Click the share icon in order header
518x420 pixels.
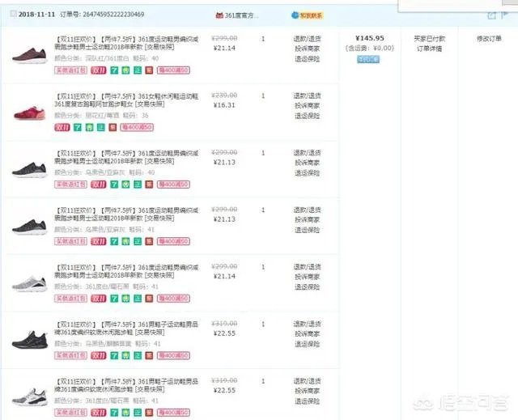[x=490, y=15]
